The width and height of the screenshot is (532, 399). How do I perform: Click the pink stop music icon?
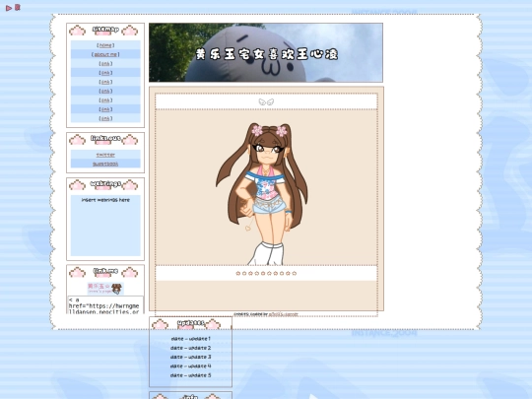(x=18, y=7)
